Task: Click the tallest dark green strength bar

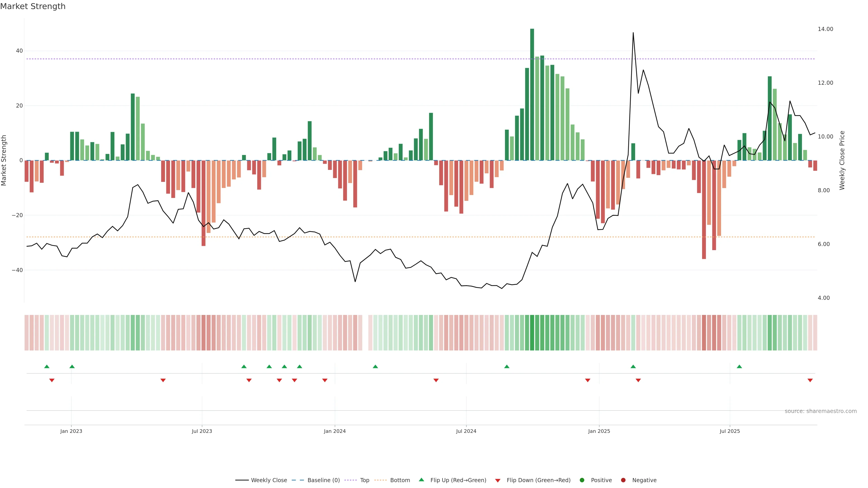Action: (x=532, y=94)
